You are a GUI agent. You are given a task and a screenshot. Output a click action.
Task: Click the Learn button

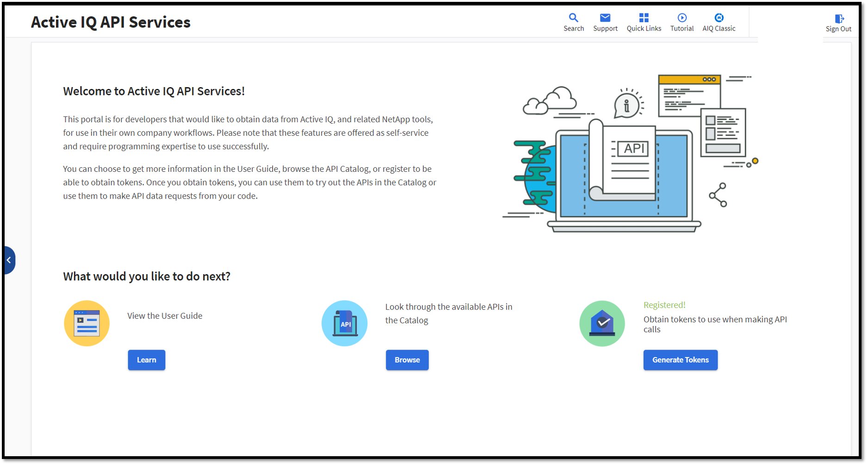coord(146,360)
